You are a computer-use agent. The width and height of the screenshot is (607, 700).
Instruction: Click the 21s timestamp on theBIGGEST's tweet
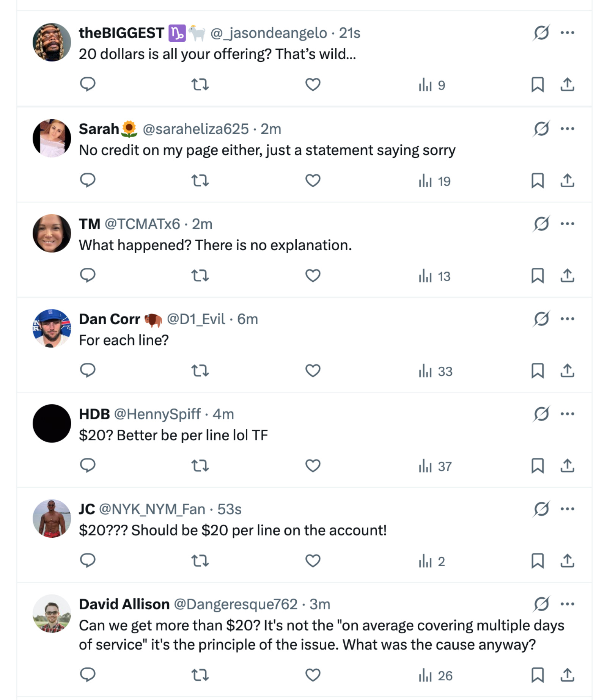coord(349,33)
